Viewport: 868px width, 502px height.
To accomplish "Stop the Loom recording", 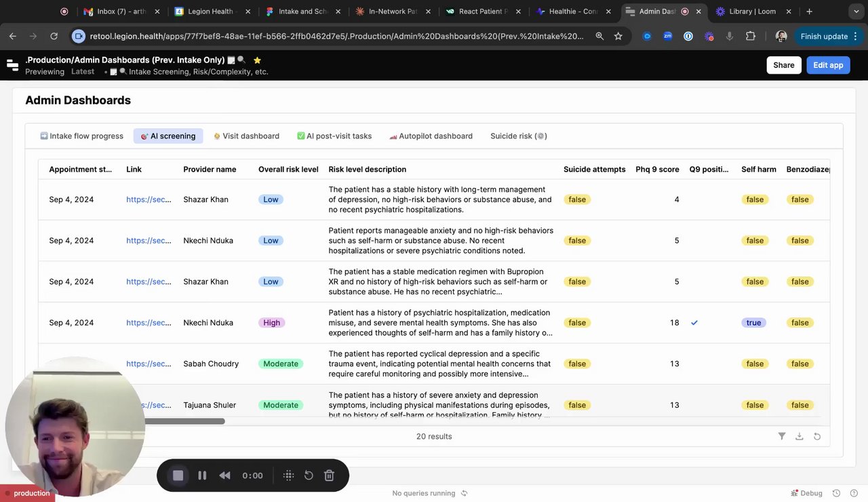I will coord(178,476).
